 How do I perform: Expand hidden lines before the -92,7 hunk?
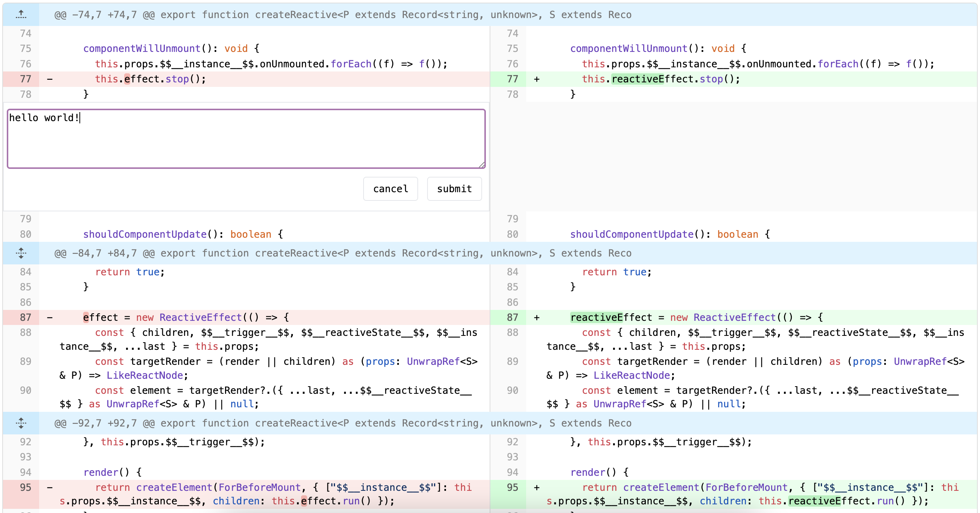pyautogui.click(x=21, y=423)
